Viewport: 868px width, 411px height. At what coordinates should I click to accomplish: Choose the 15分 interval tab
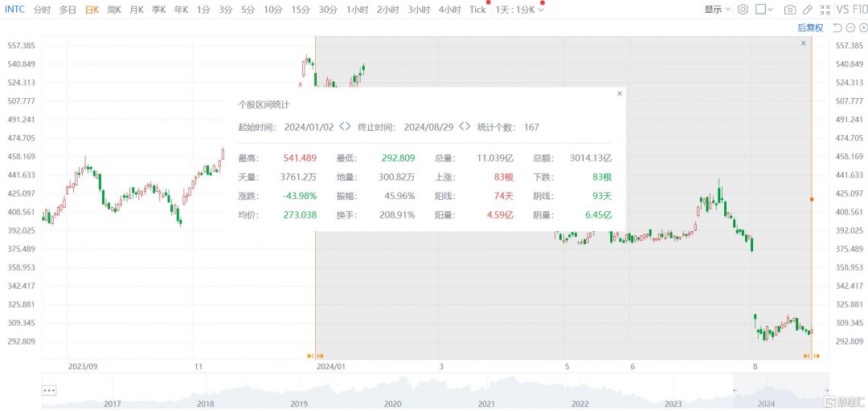pos(301,10)
